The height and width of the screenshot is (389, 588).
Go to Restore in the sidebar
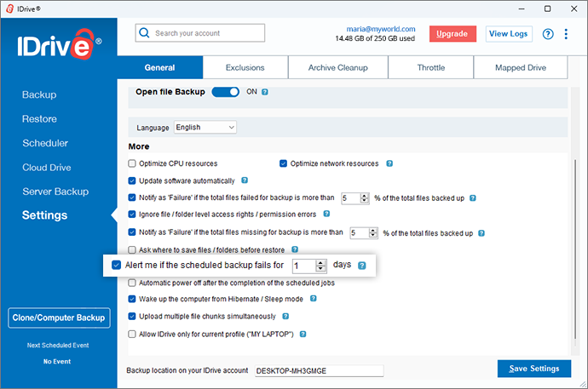coord(39,119)
